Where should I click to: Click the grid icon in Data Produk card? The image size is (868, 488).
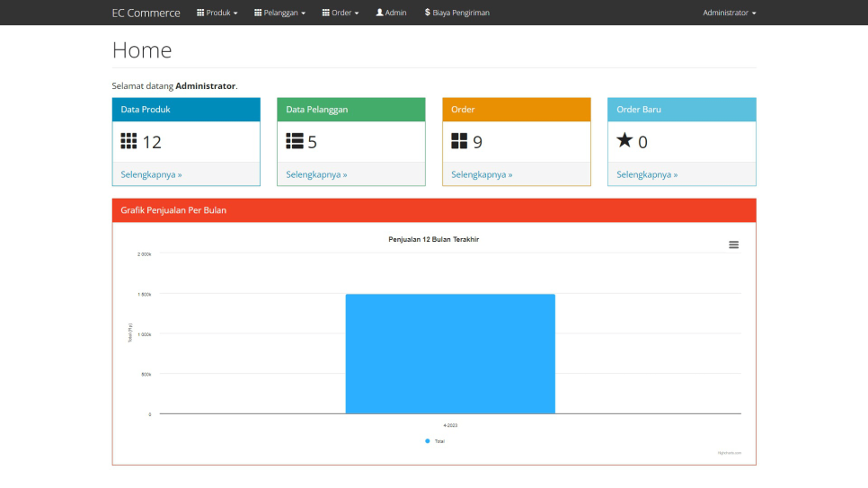coord(128,141)
